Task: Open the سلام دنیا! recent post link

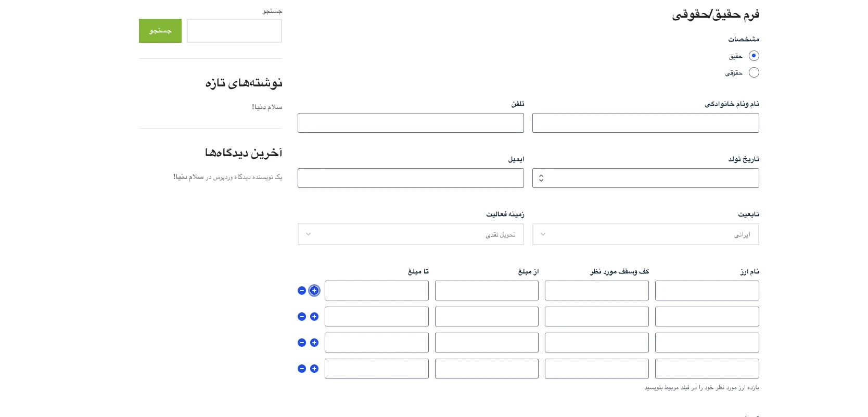Action: coord(267,107)
